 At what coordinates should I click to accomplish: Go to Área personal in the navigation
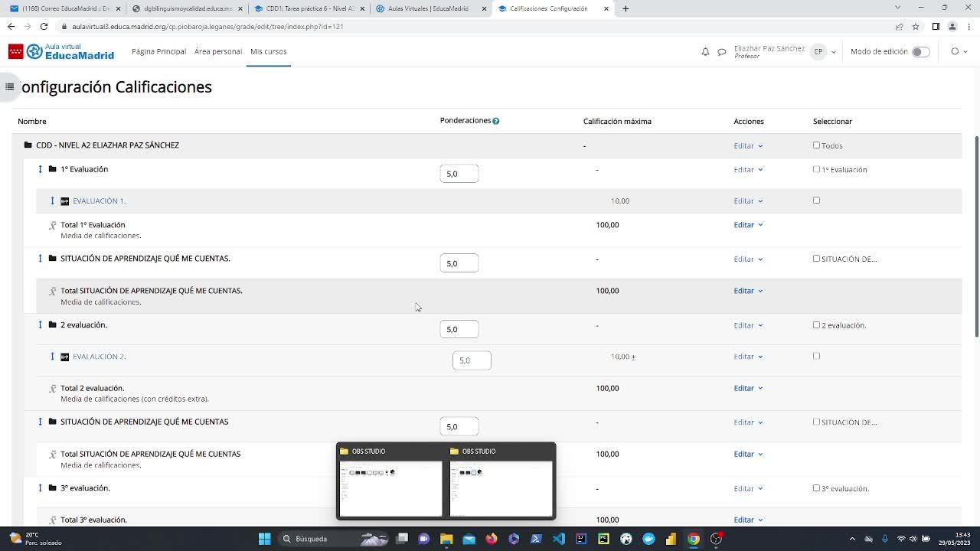point(218,51)
